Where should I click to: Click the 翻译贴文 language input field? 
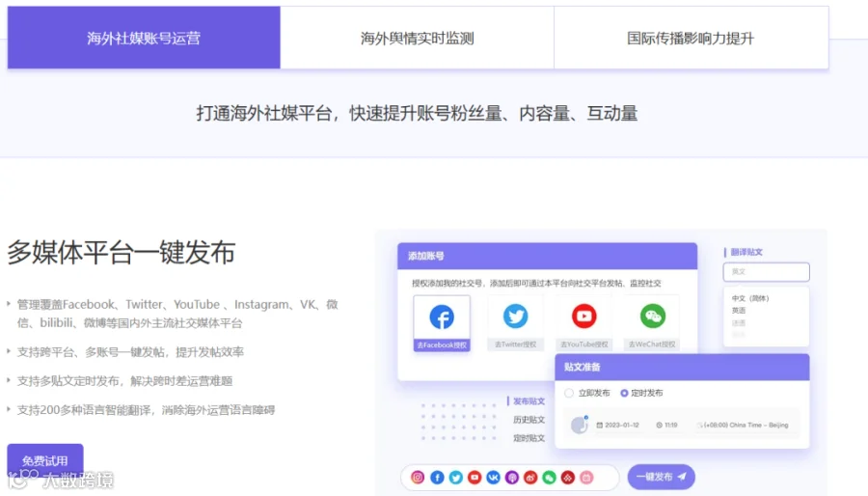pyautogui.click(x=766, y=272)
